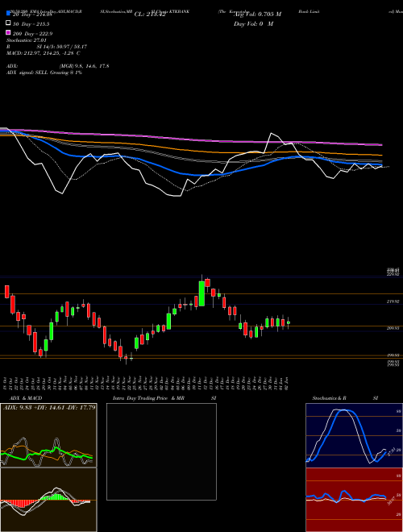Click the last green candlestick on the right

[x=289, y=322]
